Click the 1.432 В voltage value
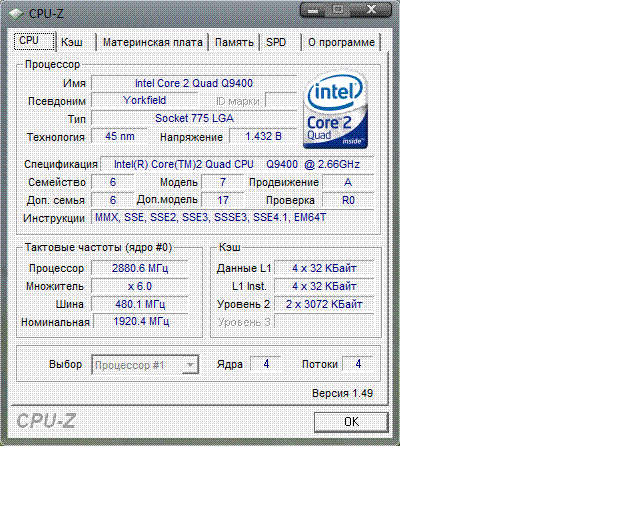Viewport: 640px width, 512px height. tap(263, 136)
